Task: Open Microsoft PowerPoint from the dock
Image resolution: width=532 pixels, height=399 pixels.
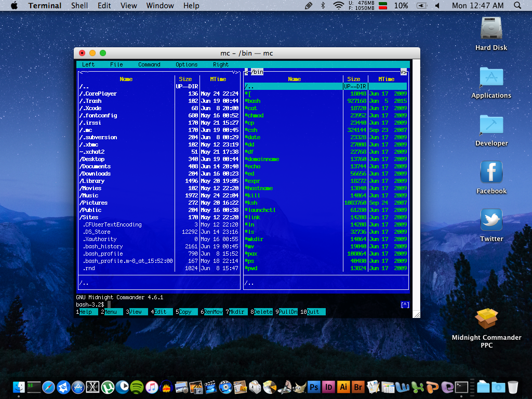Action: [x=432, y=387]
